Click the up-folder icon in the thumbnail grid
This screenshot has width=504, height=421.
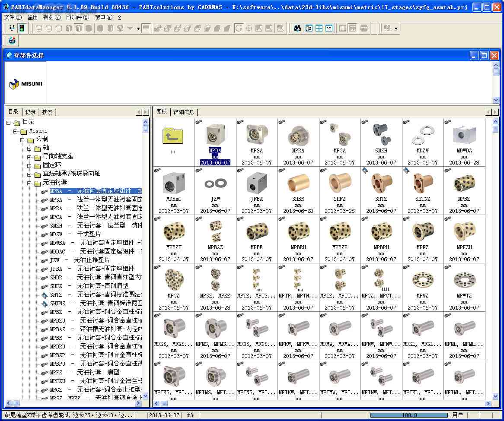(x=173, y=136)
